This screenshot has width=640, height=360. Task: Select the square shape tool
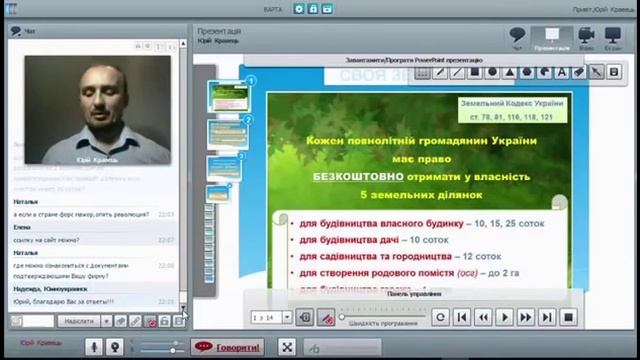pyautogui.click(x=475, y=73)
